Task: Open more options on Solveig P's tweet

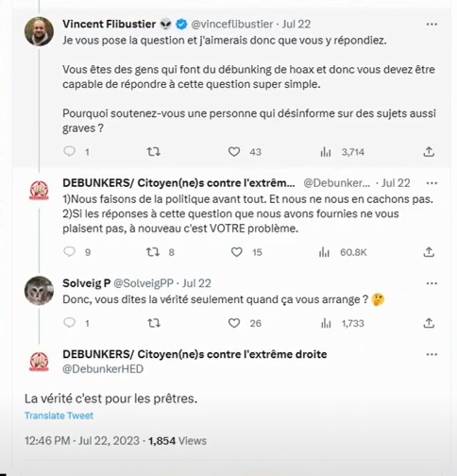Action: coord(432,283)
